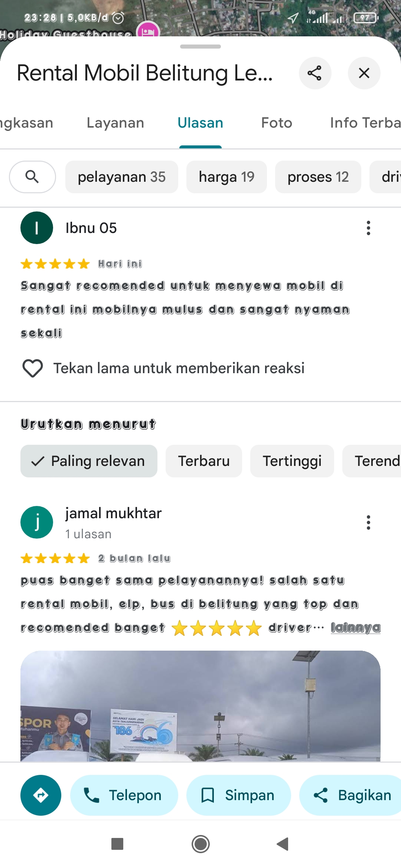Sort reviews by Tertinggi
The height and width of the screenshot is (868, 401).
click(x=292, y=461)
